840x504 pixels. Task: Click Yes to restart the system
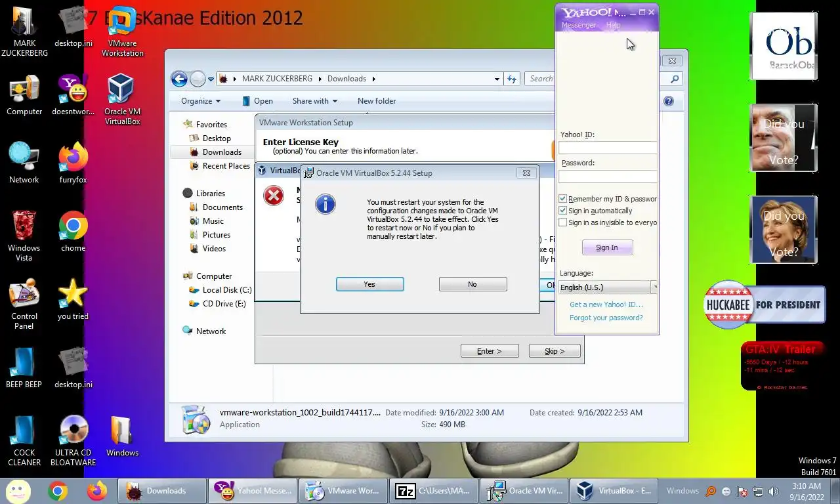pyautogui.click(x=370, y=284)
